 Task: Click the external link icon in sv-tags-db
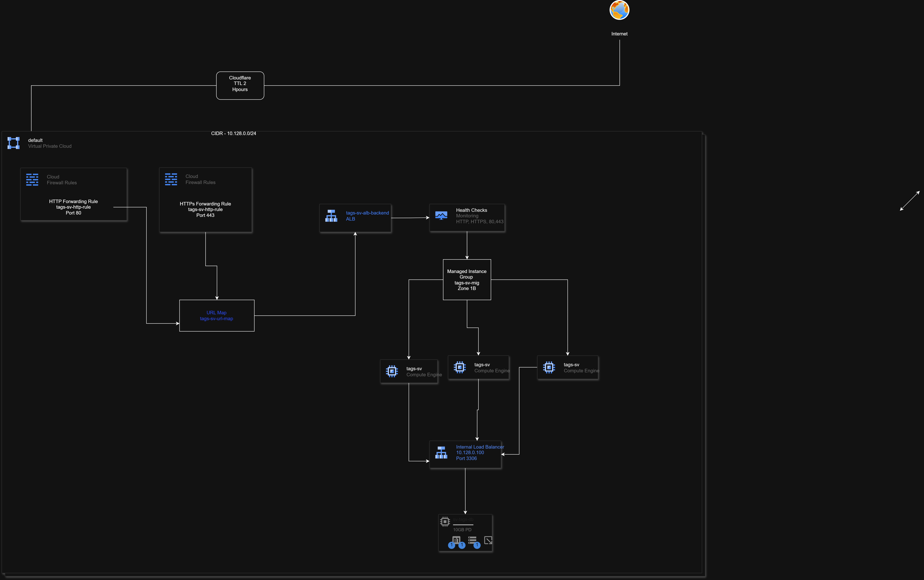click(488, 540)
